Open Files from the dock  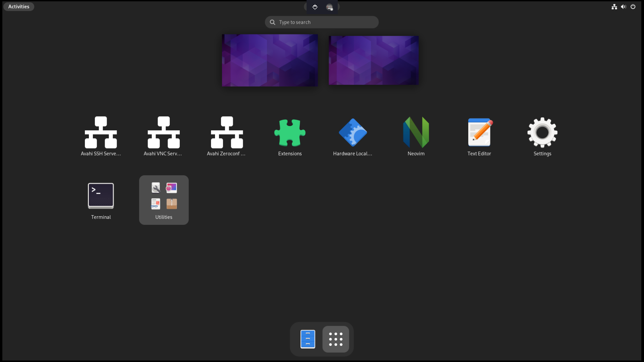(308, 339)
